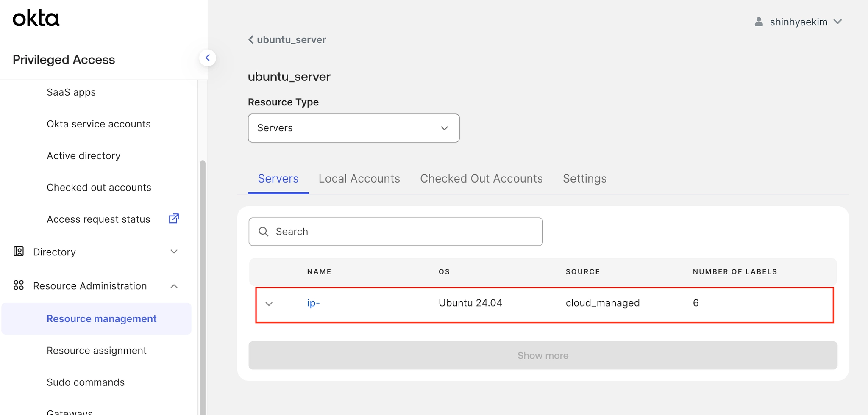The image size is (868, 415).
Task: Open Okta service accounts
Action: coord(98,124)
